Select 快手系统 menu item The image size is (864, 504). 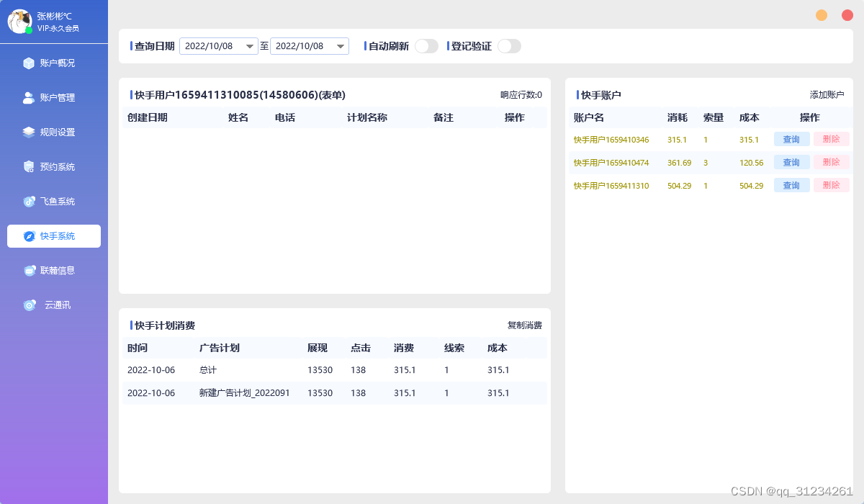(54, 236)
